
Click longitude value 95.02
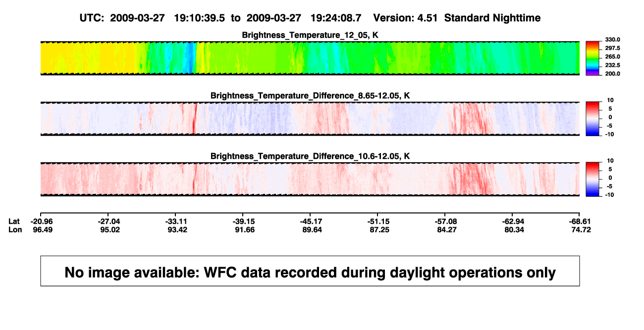(109, 230)
